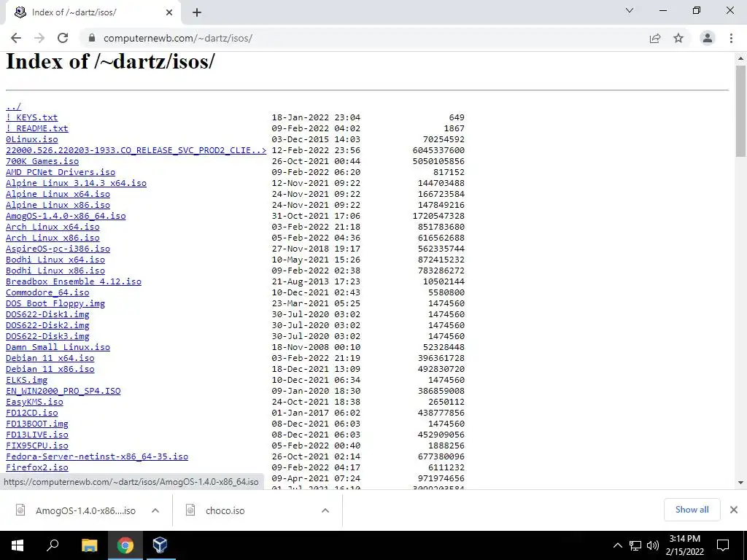The image size is (747, 560).
Task: Click the browser back arrow
Action: 16,38
